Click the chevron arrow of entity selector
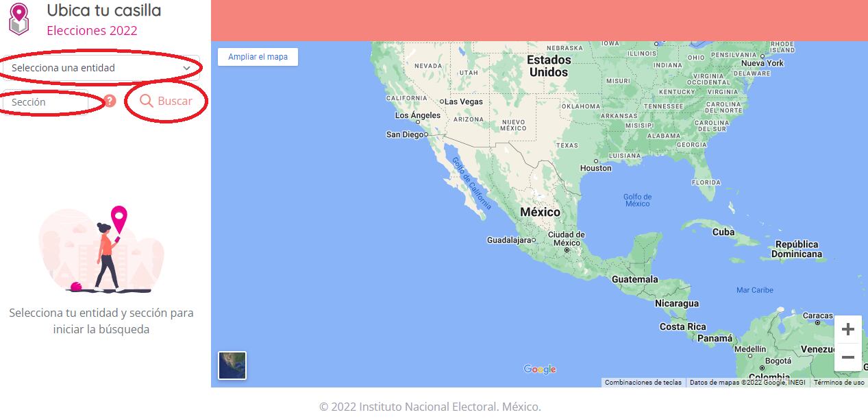The height and width of the screenshot is (419, 868). coord(186,69)
